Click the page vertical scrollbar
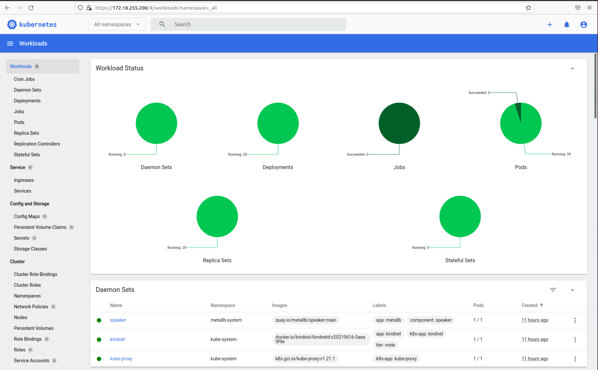 coord(595,86)
